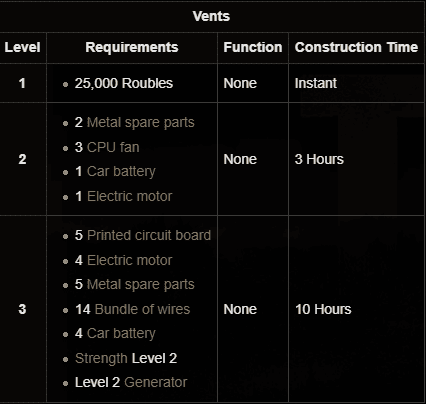Click Car battery link in Level 2 row

pos(121,172)
